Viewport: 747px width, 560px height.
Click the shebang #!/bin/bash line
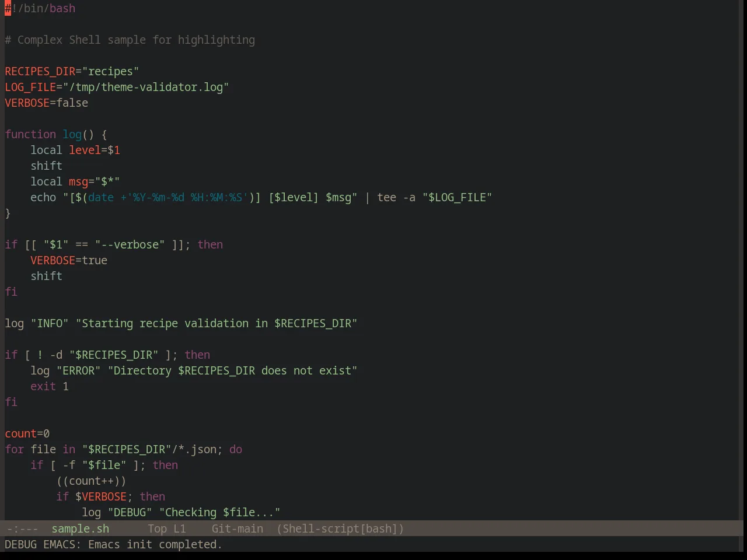(40, 8)
